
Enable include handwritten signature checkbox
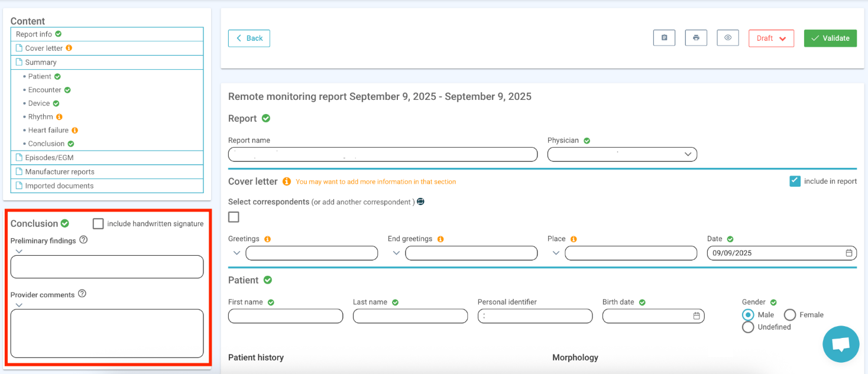[x=98, y=223]
